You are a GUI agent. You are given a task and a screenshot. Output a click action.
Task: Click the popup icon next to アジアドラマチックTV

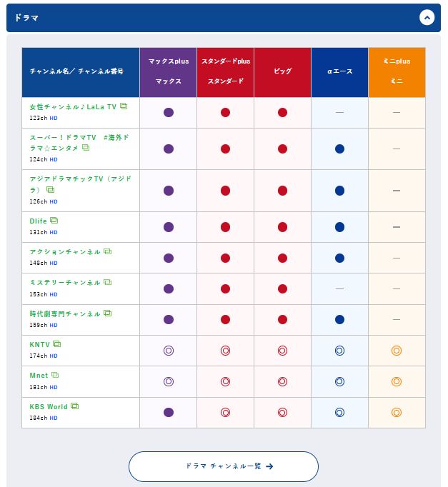point(50,190)
